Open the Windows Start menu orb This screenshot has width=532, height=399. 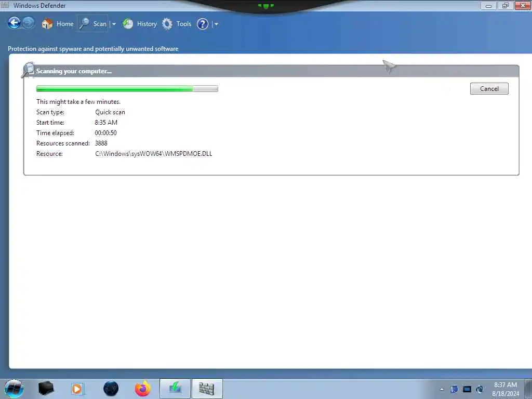[x=14, y=389]
